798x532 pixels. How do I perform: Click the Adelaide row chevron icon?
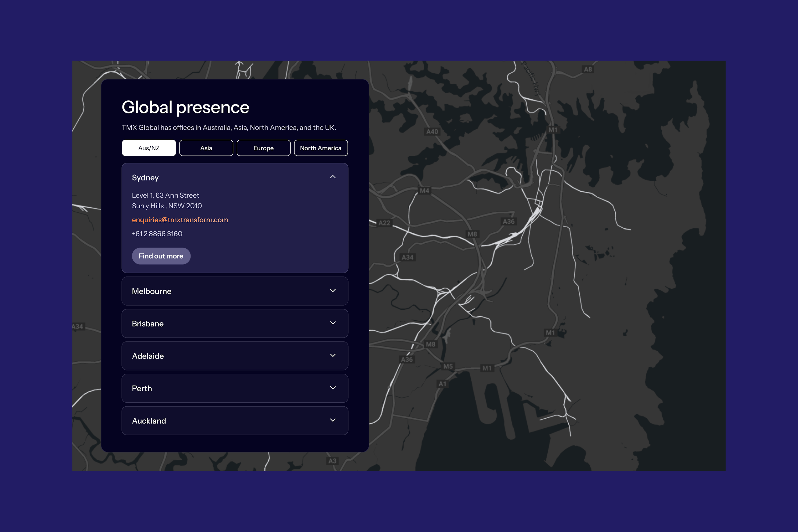[332, 355]
